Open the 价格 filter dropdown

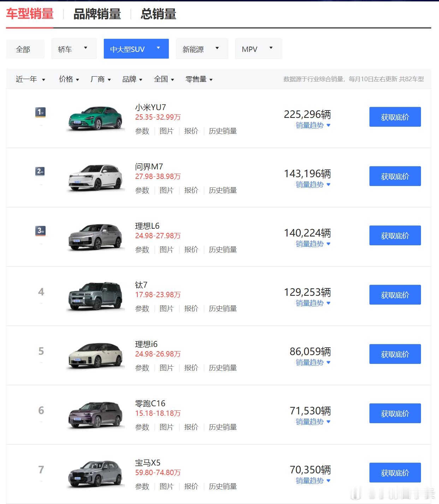pyautogui.click(x=69, y=79)
